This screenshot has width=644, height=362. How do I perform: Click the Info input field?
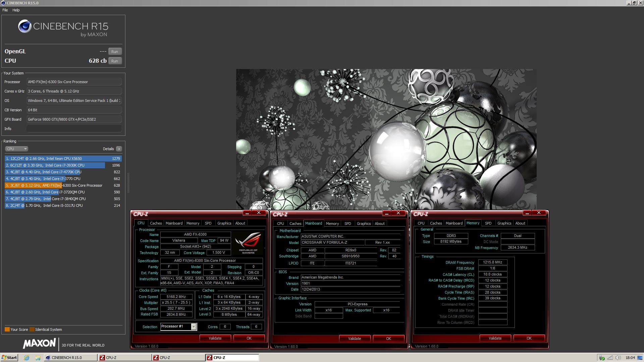(x=74, y=129)
